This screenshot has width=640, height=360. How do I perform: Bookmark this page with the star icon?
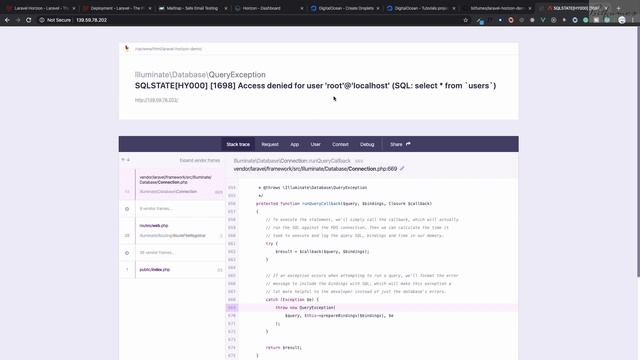click(x=466, y=20)
